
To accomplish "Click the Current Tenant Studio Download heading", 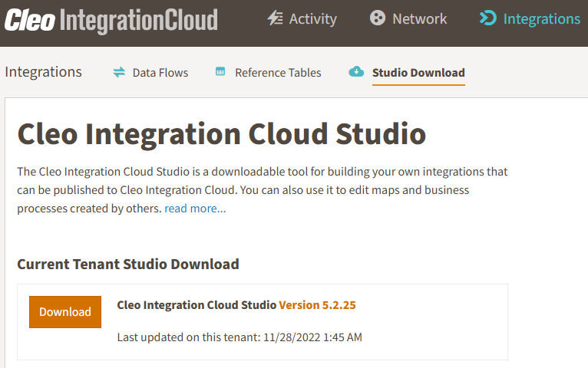I will pos(128,264).
